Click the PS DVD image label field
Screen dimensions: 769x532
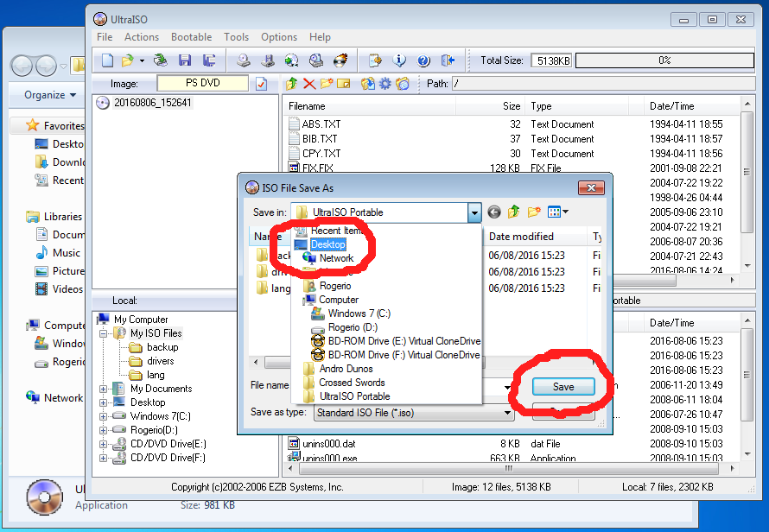(204, 84)
